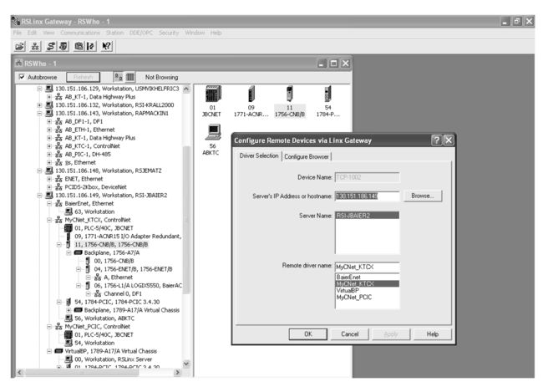Screen dimensions: 543x392
Task: Select MyCNet_PCIC in remote driver list
Action: pyautogui.click(x=367, y=298)
